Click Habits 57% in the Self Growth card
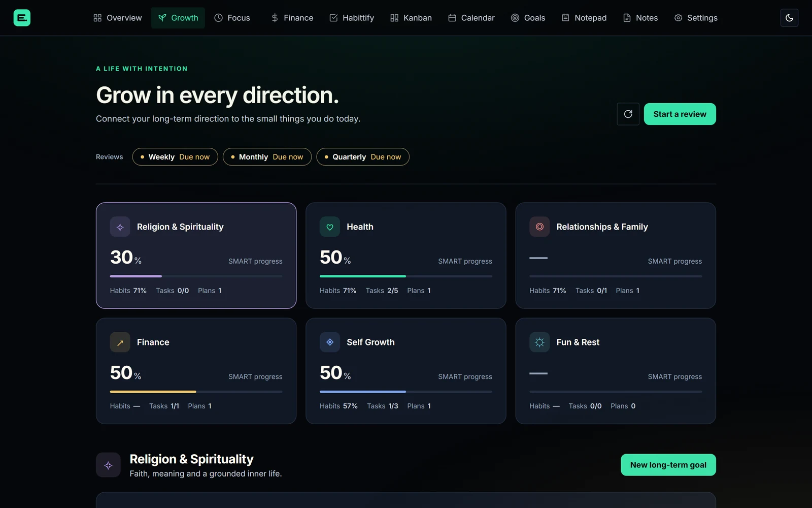Viewport: 812px width, 508px height. tap(339, 406)
